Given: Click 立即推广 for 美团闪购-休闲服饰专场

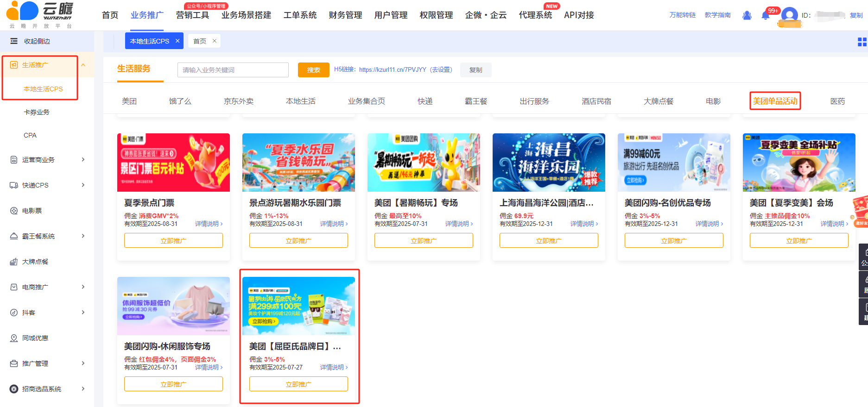Looking at the screenshot, I should (173, 384).
